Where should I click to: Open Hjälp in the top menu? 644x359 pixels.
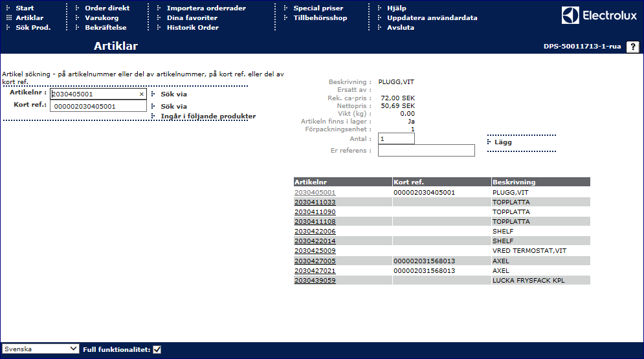click(x=396, y=8)
